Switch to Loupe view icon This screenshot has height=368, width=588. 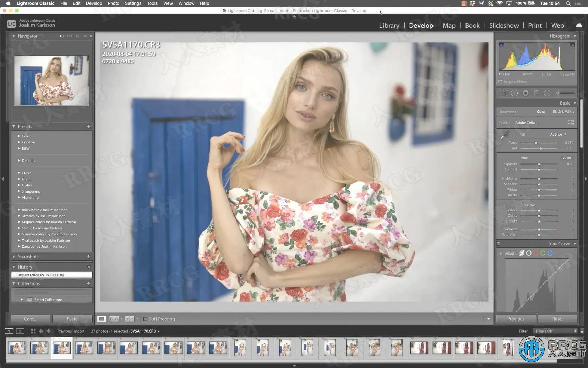pyautogui.click(x=101, y=319)
